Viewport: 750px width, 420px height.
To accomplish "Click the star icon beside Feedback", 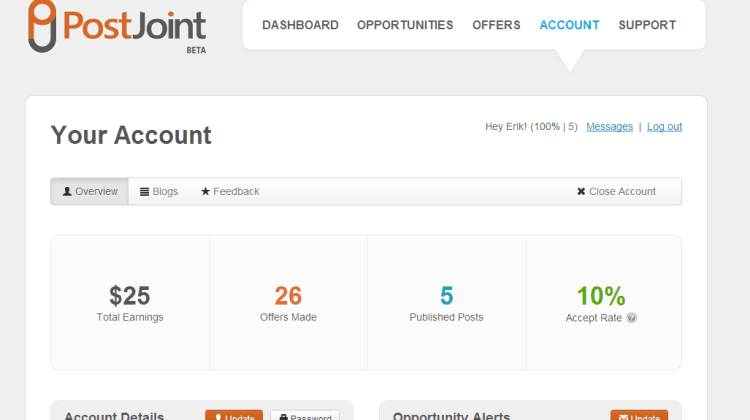I will (205, 191).
